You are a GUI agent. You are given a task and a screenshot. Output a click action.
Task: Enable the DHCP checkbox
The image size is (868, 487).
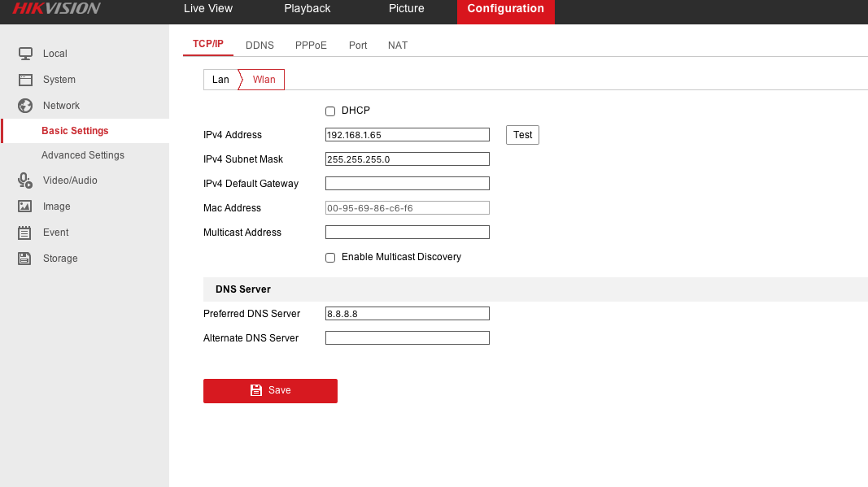(330, 111)
